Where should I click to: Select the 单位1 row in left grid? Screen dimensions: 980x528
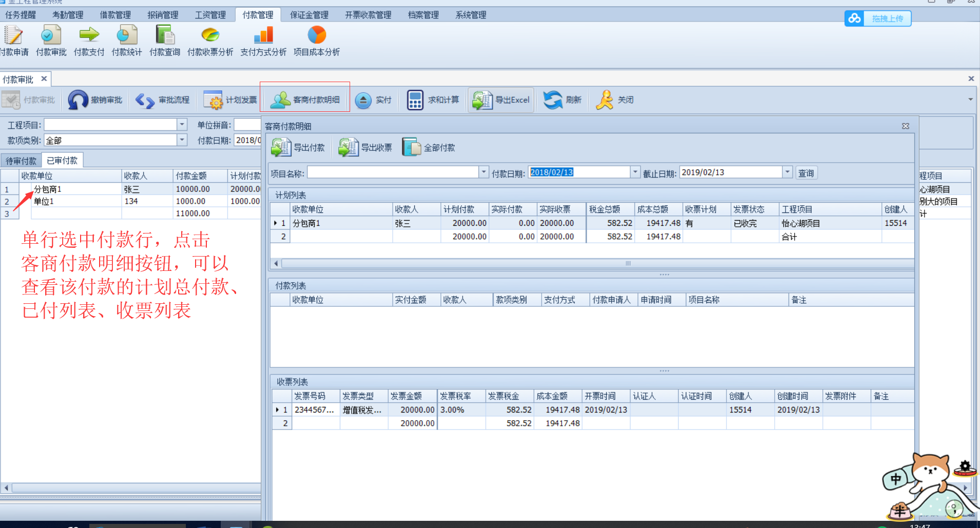click(131, 202)
